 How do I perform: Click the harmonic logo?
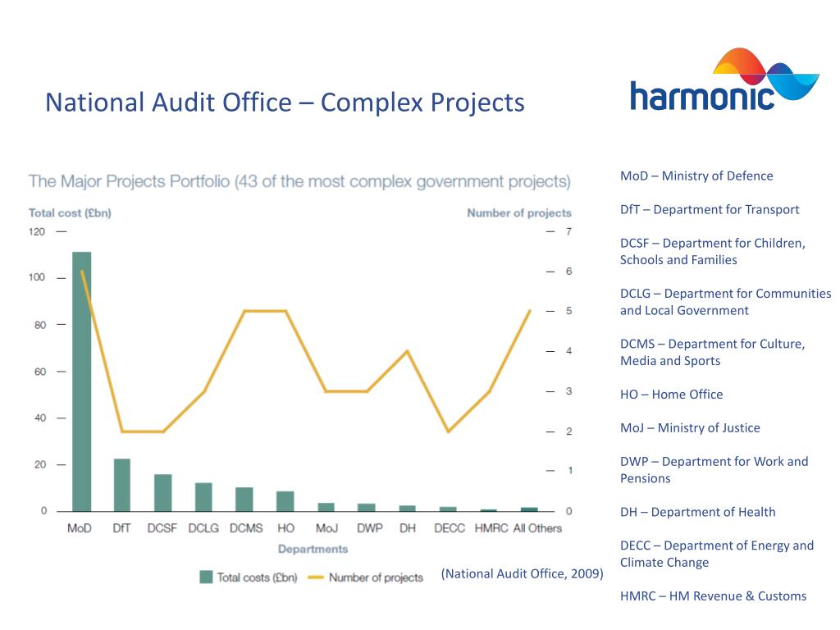coord(724,80)
